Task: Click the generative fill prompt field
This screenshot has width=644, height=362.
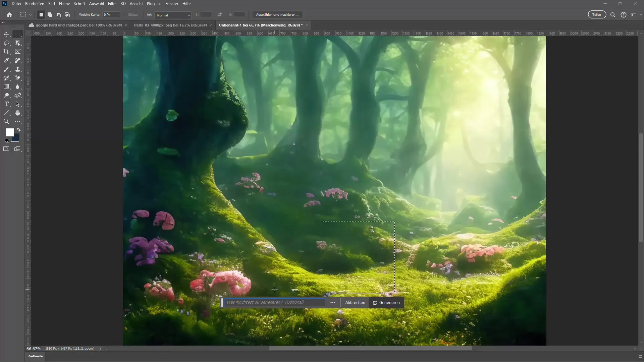Action: 275,302
